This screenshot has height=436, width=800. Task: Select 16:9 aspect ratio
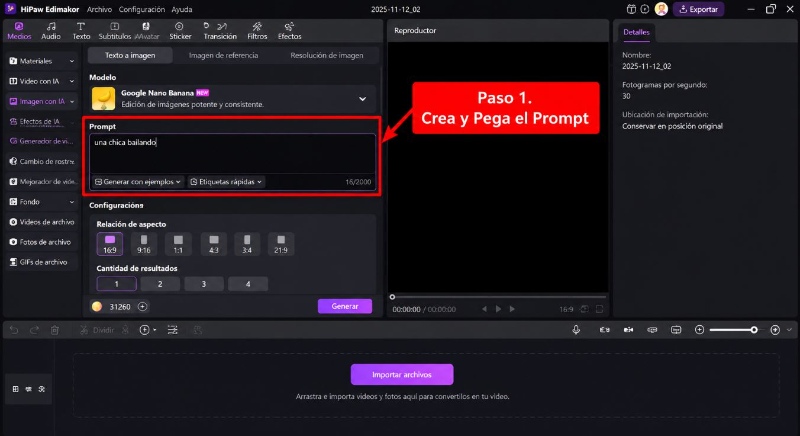pos(110,244)
